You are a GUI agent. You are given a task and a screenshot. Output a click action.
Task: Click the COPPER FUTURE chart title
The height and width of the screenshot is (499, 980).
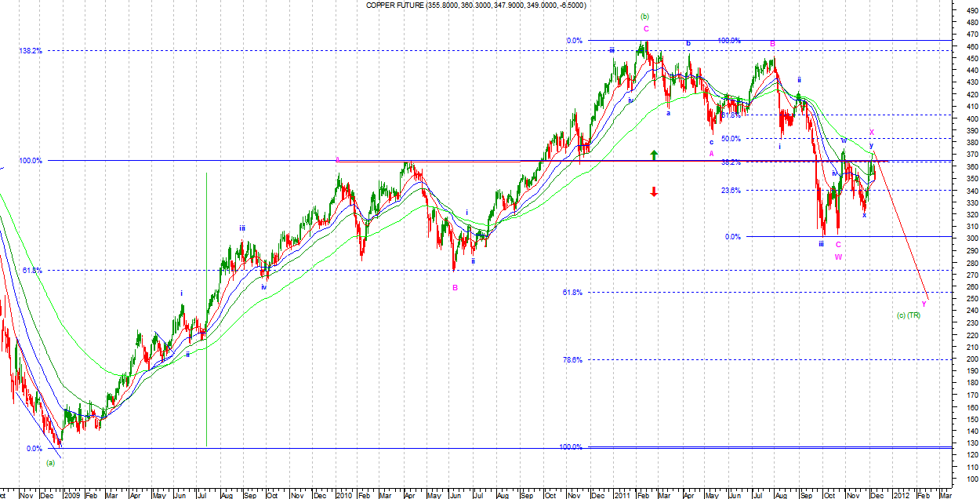coord(476,5)
